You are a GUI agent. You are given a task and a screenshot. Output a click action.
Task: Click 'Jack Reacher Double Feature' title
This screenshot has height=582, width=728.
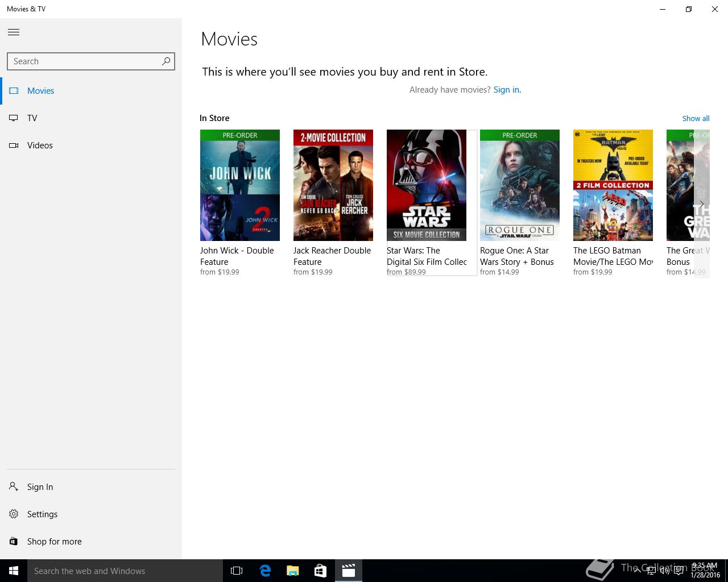pos(332,256)
